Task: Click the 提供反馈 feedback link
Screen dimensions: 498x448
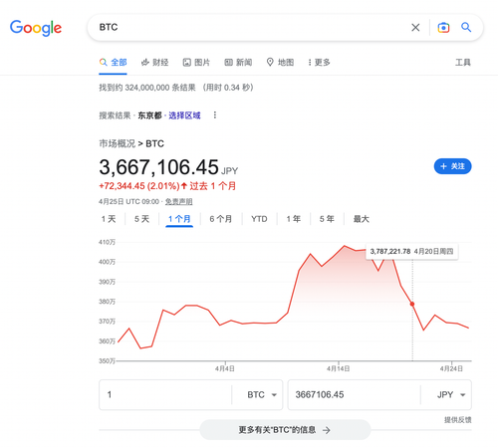Action: [458, 420]
